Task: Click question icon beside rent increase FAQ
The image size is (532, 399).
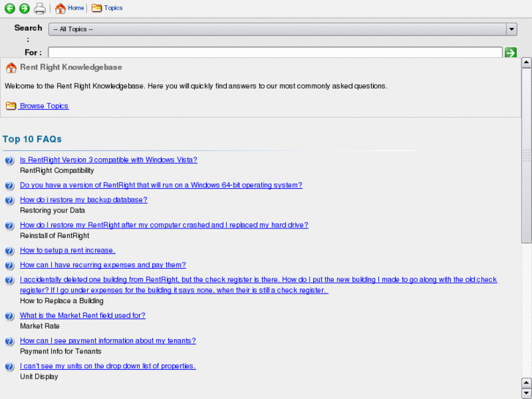Action: [10, 250]
